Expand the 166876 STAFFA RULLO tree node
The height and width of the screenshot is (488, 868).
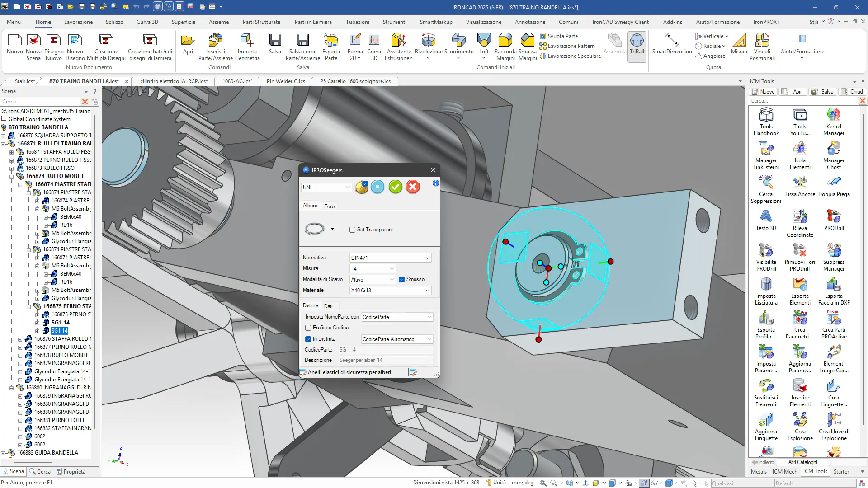click(x=20, y=339)
